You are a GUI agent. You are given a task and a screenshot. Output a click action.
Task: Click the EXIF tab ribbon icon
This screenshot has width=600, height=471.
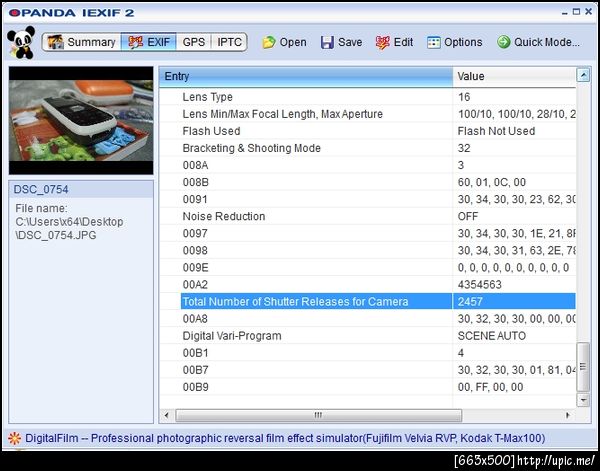135,42
